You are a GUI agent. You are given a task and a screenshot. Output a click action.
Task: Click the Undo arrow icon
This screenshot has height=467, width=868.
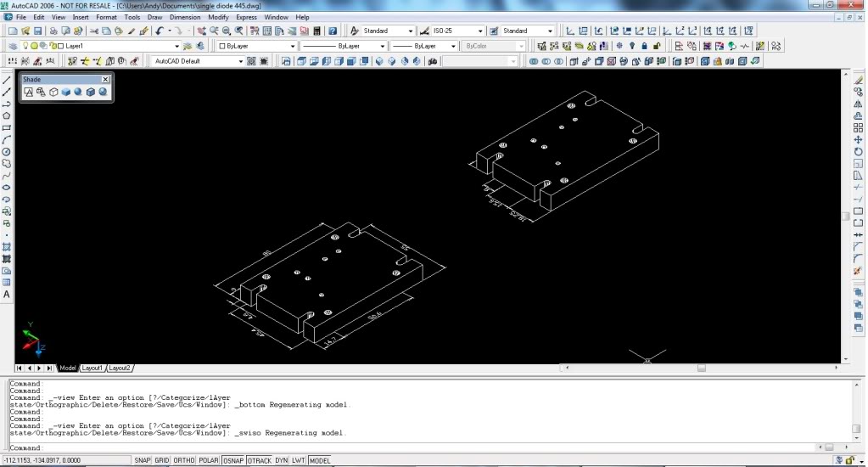tap(160, 31)
